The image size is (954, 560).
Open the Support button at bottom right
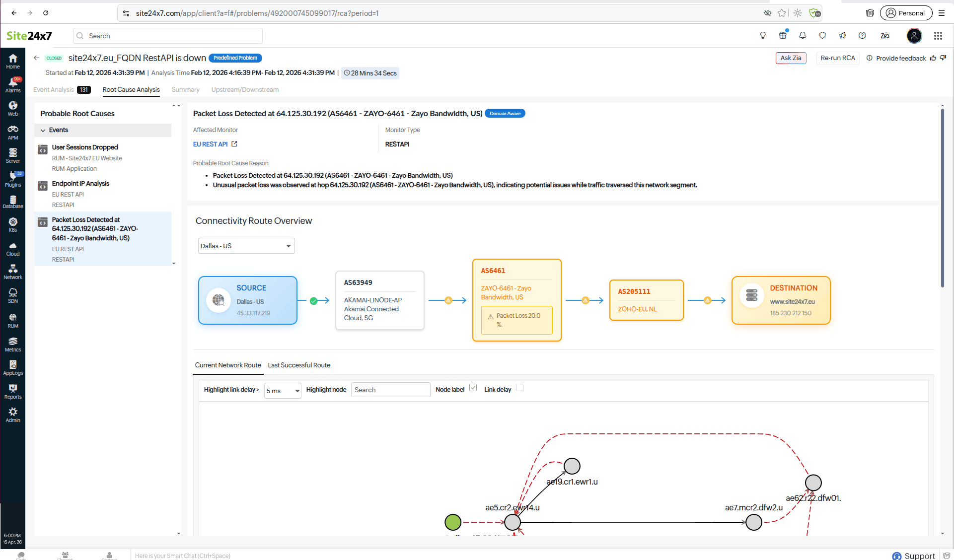(914, 556)
